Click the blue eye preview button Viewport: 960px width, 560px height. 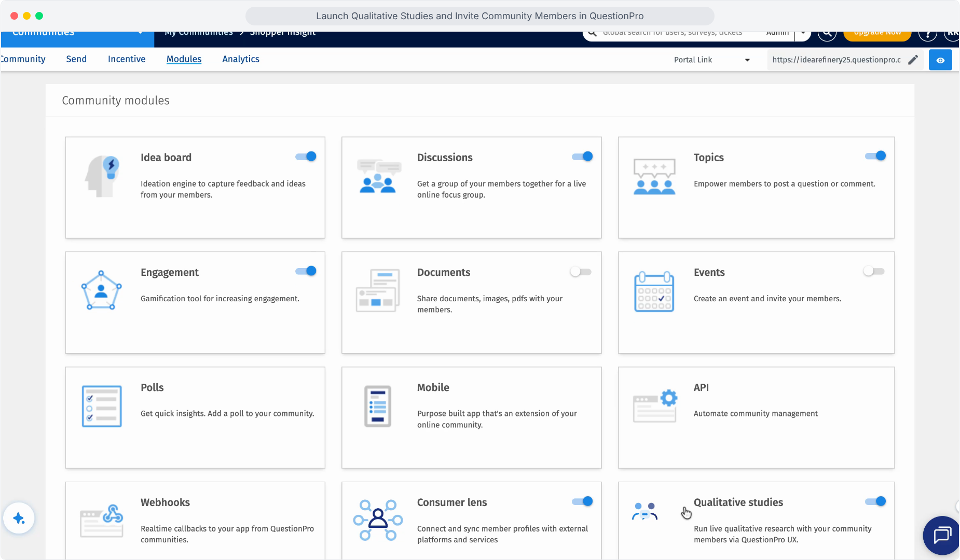[940, 60]
